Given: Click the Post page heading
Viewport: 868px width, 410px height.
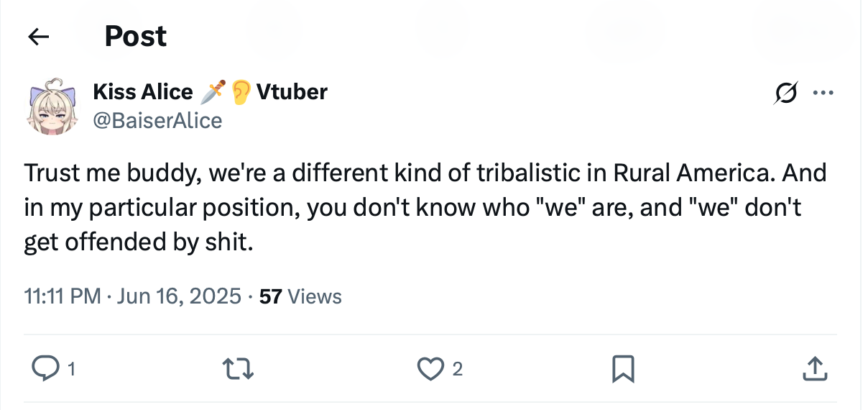Looking at the screenshot, I should (x=135, y=36).
